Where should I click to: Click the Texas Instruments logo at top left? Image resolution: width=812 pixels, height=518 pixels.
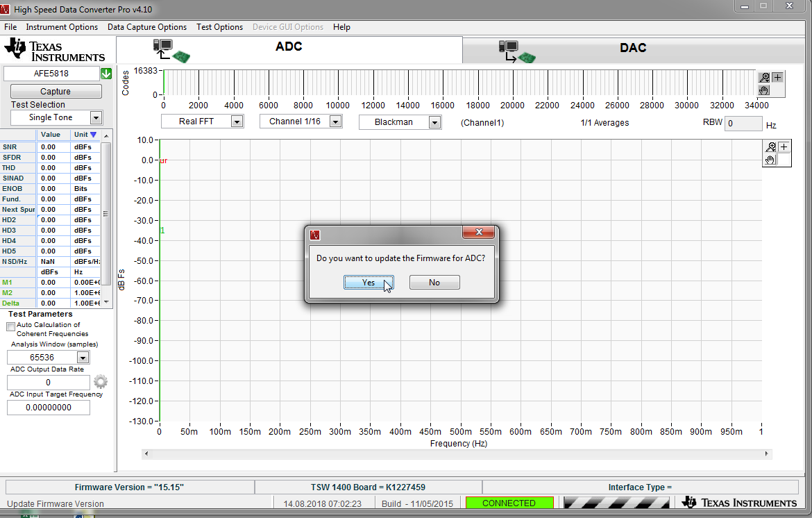coord(55,50)
